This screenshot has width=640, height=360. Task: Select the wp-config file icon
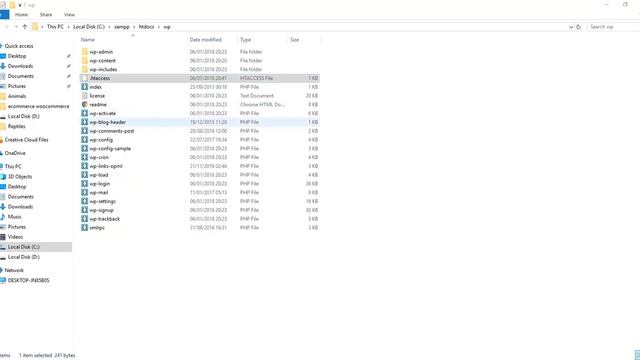point(84,140)
